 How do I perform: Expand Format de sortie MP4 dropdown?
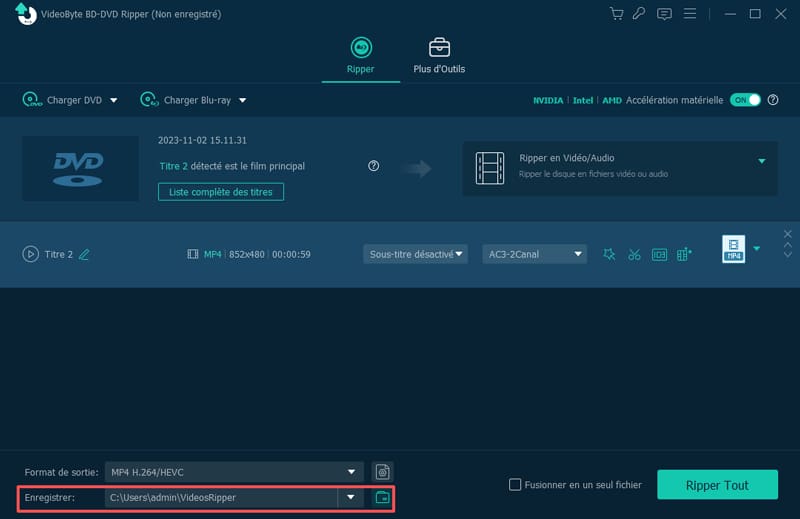point(351,471)
